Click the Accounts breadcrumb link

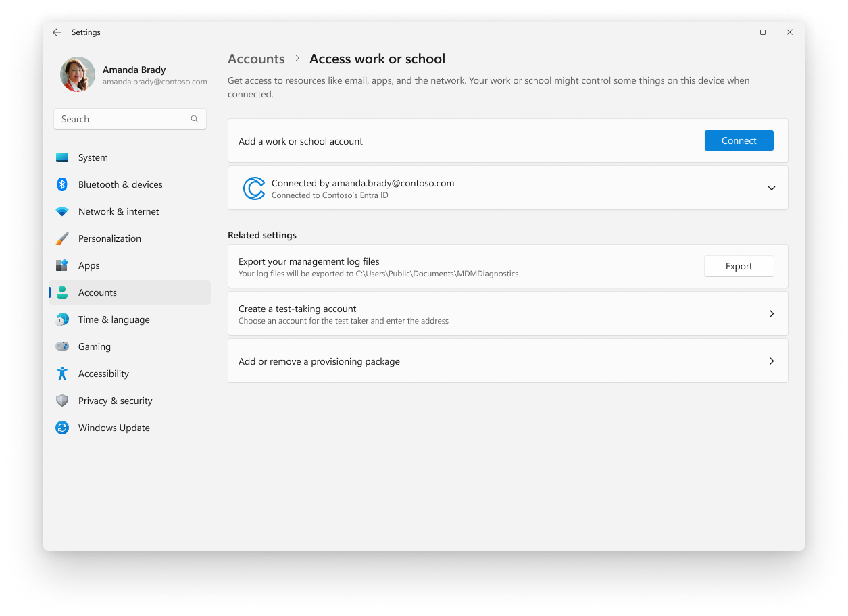point(256,59)
